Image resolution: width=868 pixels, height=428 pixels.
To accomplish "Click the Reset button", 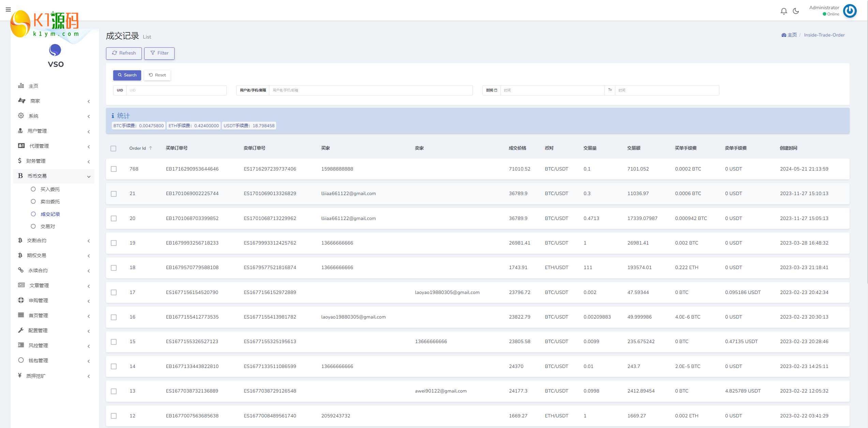I will (158, 75).
